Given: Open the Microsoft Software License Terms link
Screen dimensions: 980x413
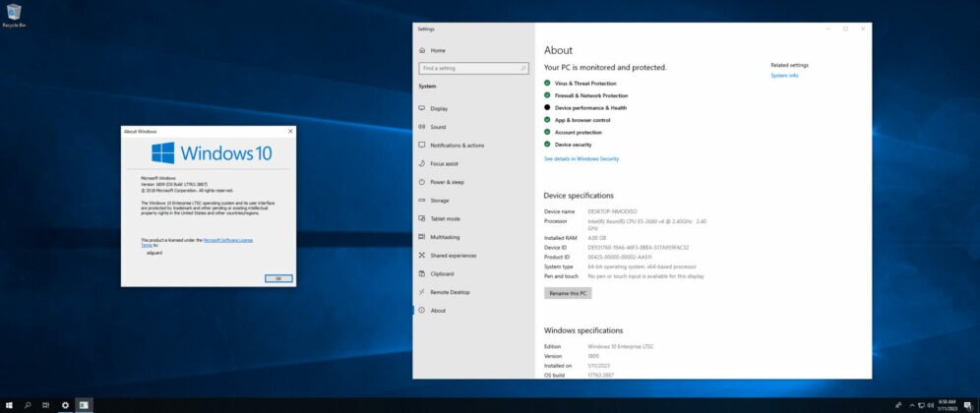Looking at the screenshot, I should tap(228, 240).
